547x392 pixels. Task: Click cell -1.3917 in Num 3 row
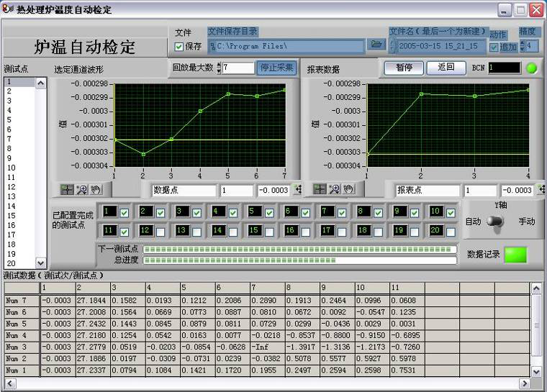[x=302, y=347]
